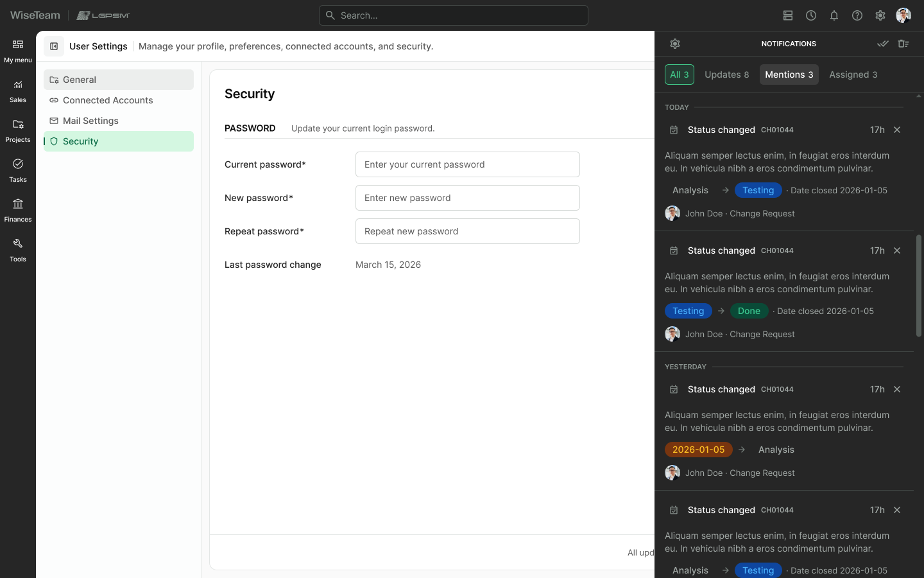Click the March 15, 2026 date text
The image size is (924, 578).
point(388,265)
